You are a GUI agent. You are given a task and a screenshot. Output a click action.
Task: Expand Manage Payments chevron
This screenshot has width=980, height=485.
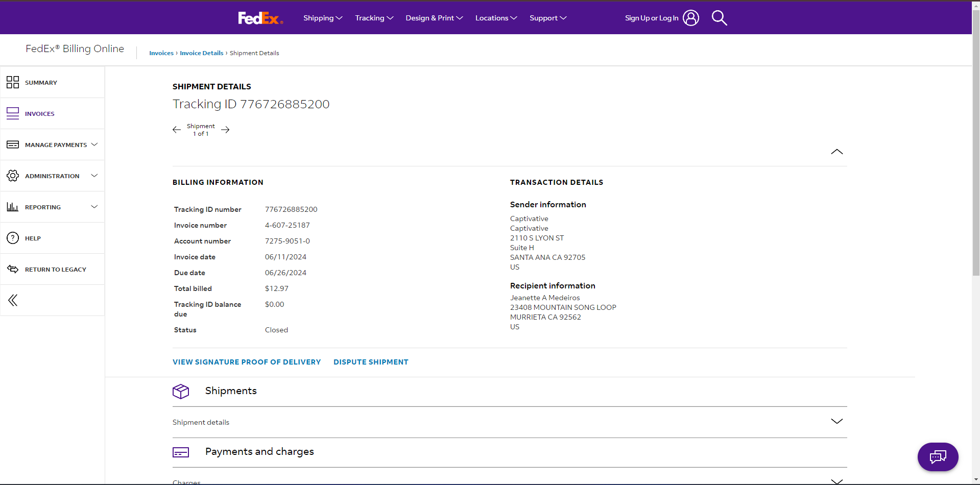[x=94, y=144]
